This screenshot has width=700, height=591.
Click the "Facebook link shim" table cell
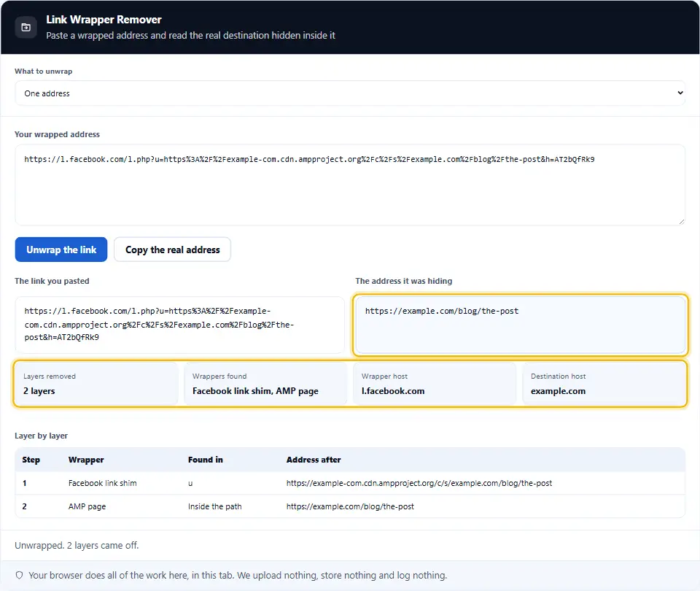(x=103, y=483)
